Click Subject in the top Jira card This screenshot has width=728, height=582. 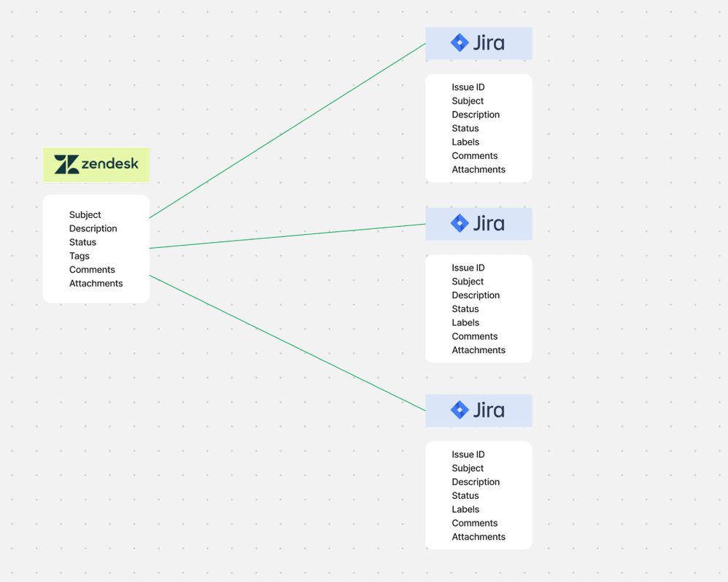pyautogui.click(x=468, y=101)
